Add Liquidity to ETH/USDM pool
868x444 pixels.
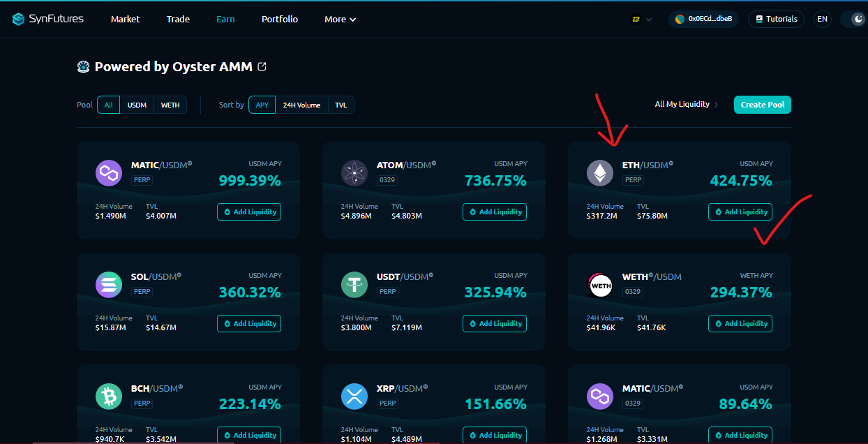[740, 212]
